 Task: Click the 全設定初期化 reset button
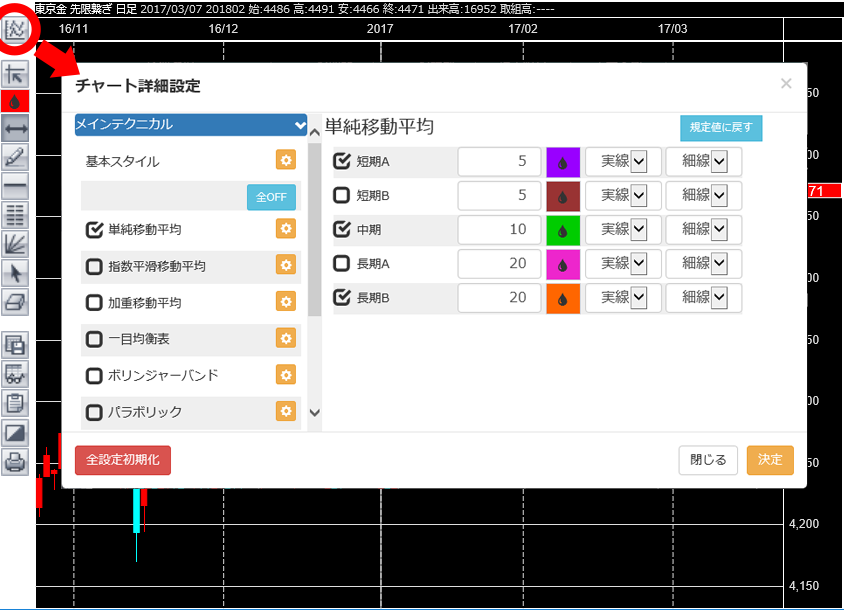pyautogui.click(x=123, y=460)
